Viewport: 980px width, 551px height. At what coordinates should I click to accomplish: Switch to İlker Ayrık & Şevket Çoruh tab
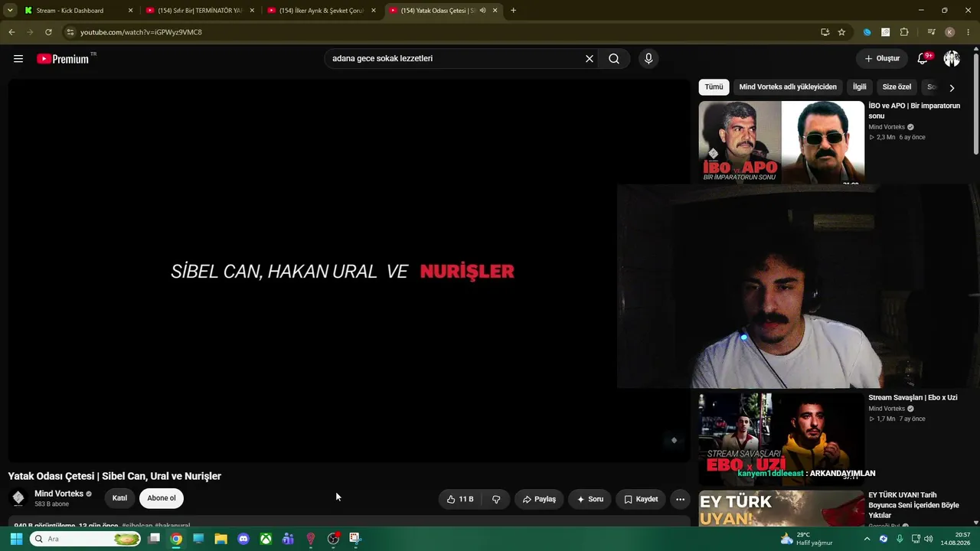pos(322,11)
